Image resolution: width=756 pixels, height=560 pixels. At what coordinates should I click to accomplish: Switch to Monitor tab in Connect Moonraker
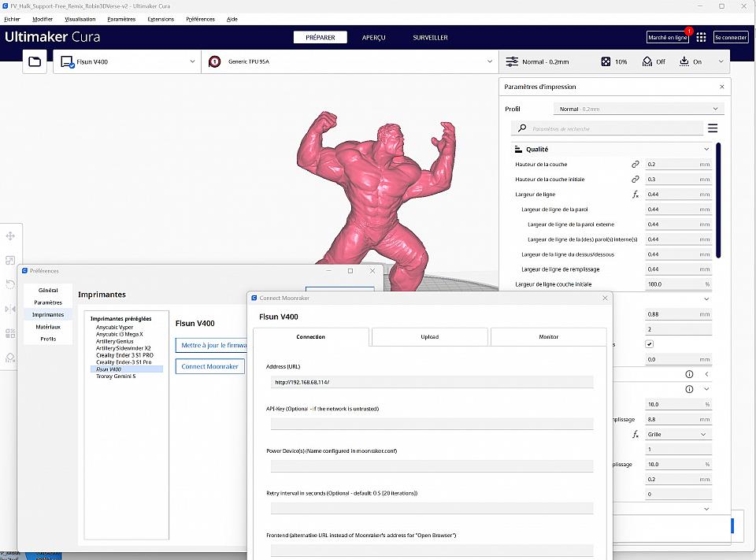coord(548,336)
